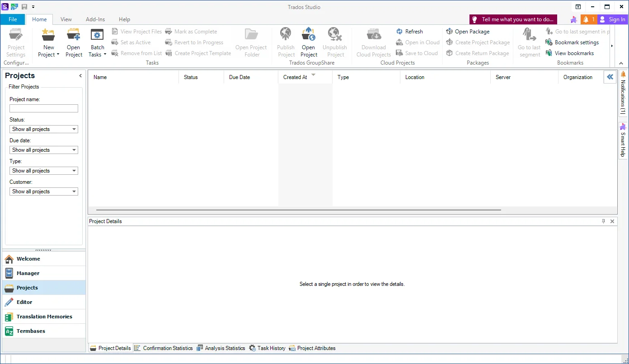Sort by the Created At column

click(305, 77)
